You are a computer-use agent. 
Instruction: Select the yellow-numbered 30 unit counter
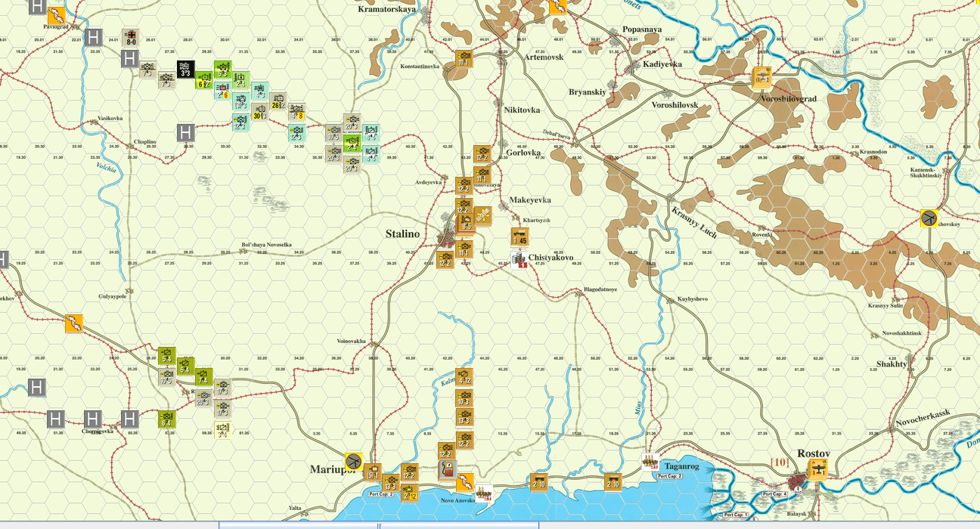click(x=259, y=113)
